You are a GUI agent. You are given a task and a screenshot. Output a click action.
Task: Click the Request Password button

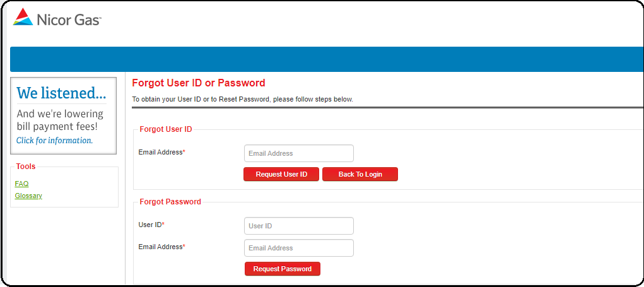click(283, 269)
